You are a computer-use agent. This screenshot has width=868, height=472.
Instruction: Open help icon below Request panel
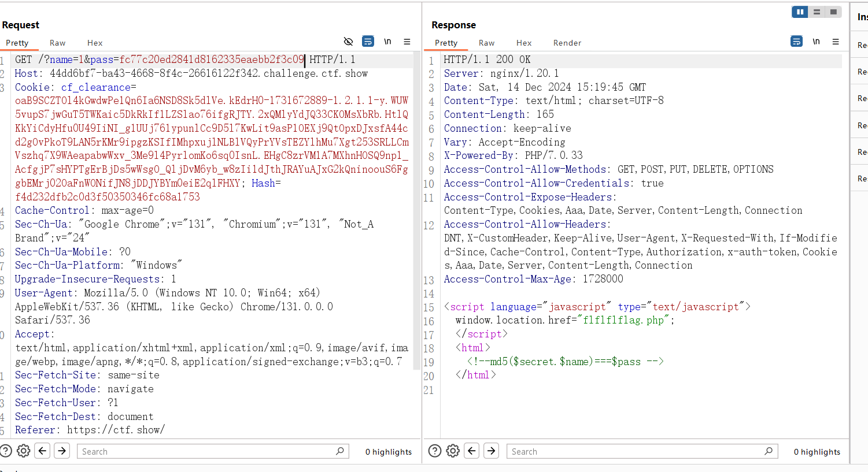tap(6, 451)
